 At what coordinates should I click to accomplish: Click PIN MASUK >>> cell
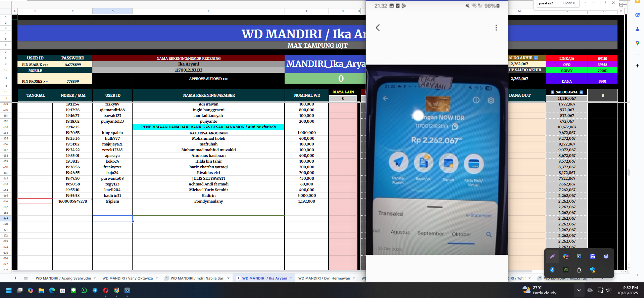35,65
